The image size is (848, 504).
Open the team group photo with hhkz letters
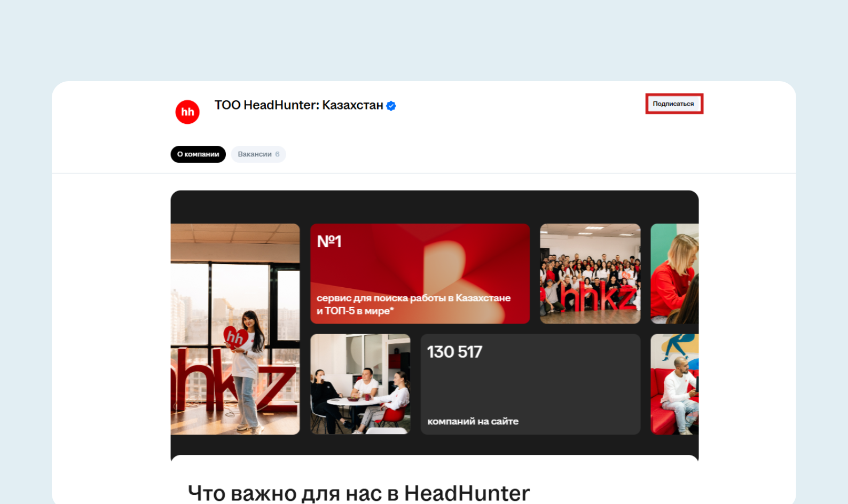tap(590, 273)
